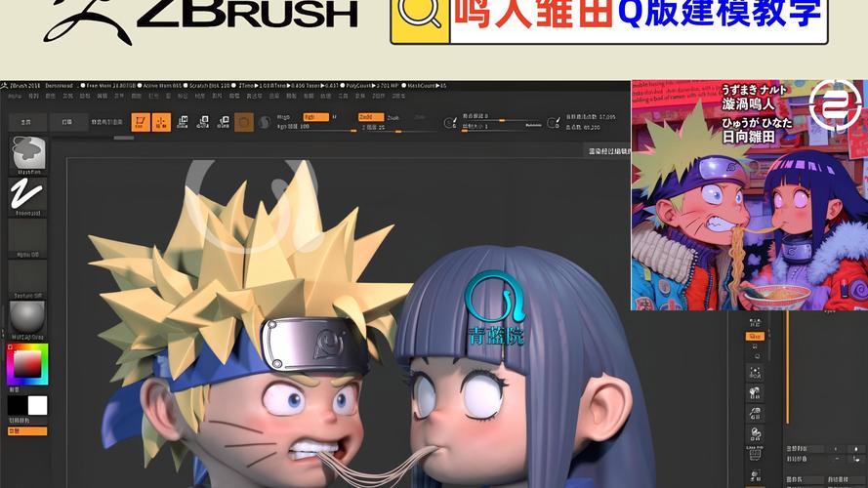The width and height of the screenshot is (868, 488).
Task: Toggle the Mrgb channel button
Action: pos(283,117)
